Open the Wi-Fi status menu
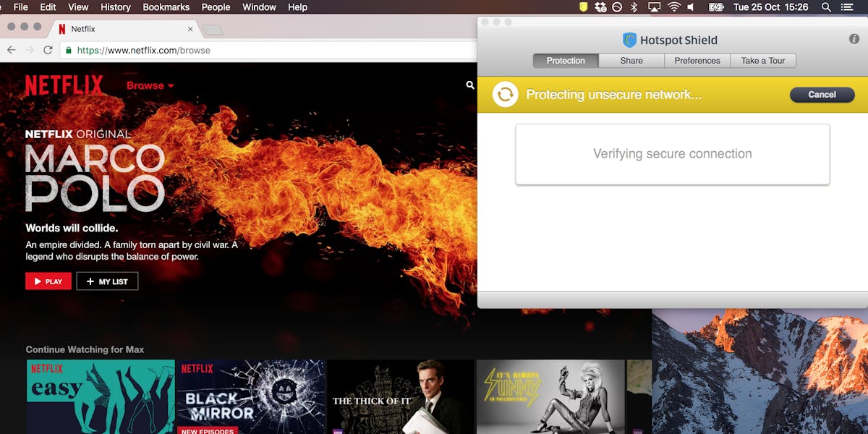This screenshot has width=868, height=434. [674, 7]
